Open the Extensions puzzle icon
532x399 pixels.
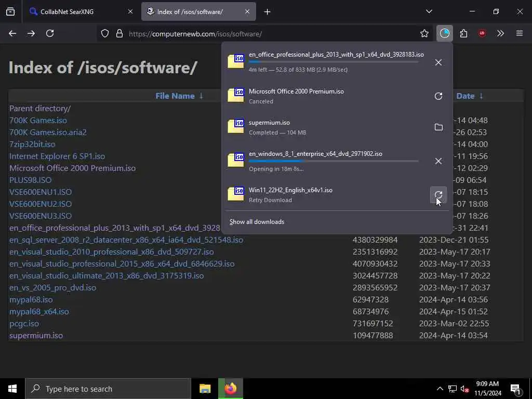tap(463, 33)
